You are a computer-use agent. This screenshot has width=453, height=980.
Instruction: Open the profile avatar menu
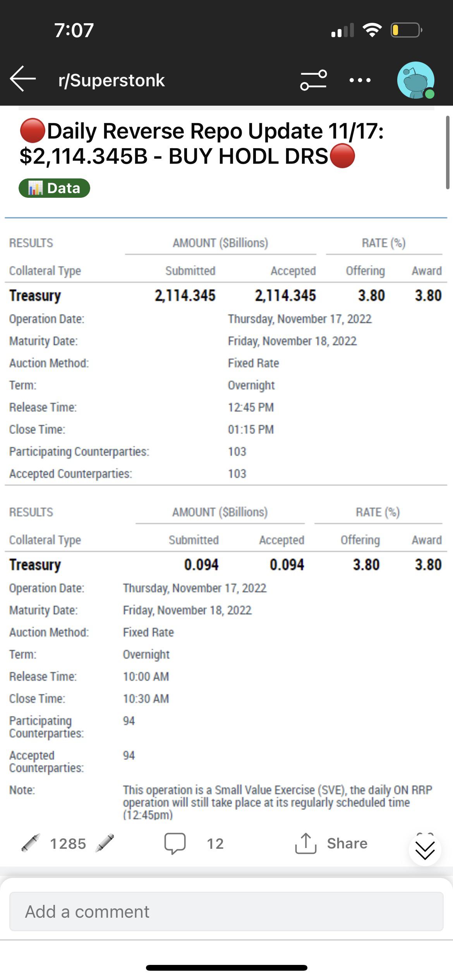click(416, 80)
